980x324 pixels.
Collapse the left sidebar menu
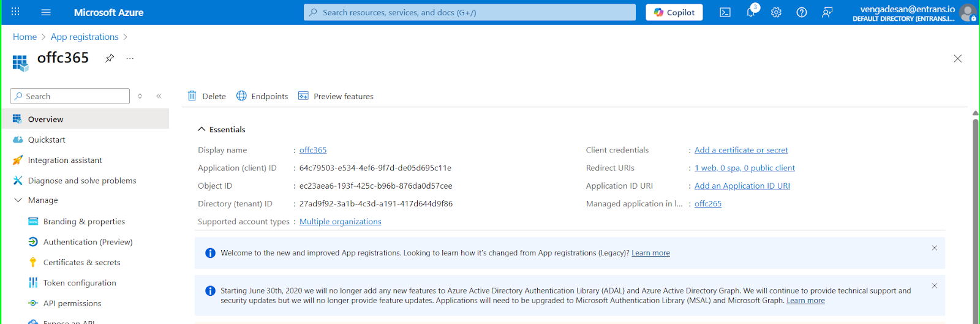159,96
